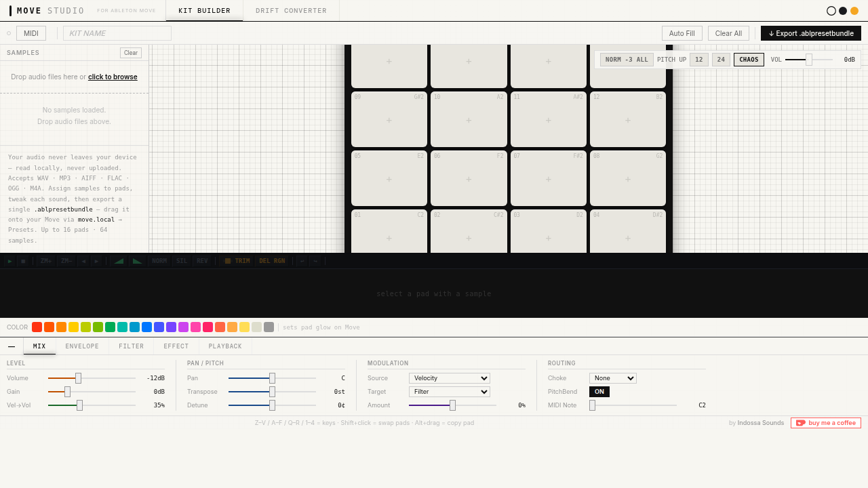868x488 pixels.
Task: Adjust the master VOL slider
Action: pyautogui.click(x=809, y=60)
